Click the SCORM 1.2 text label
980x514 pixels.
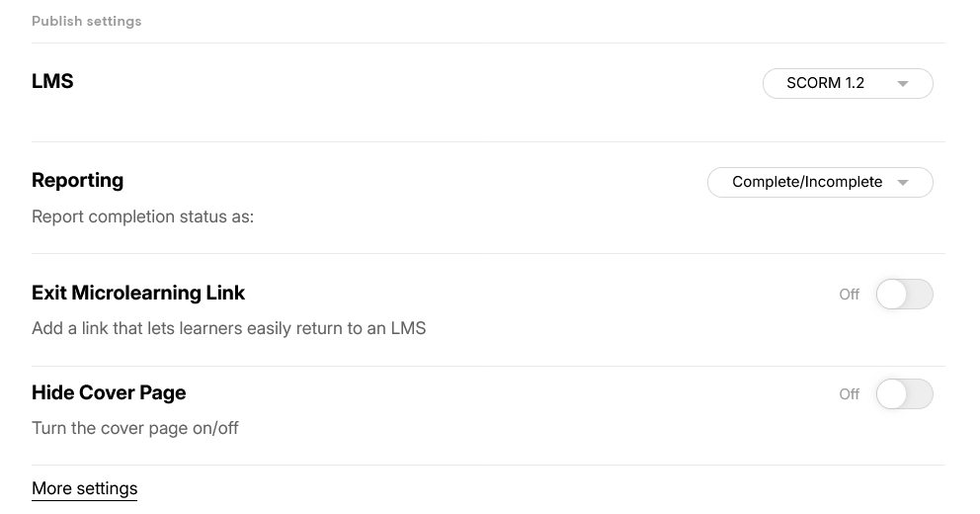tap(825, 83)
